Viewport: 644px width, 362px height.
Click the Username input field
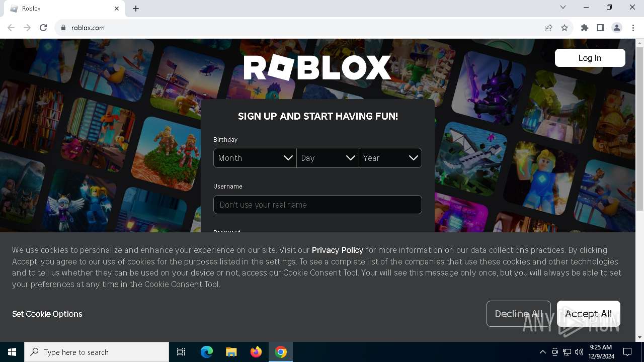[x=317, y=205]
